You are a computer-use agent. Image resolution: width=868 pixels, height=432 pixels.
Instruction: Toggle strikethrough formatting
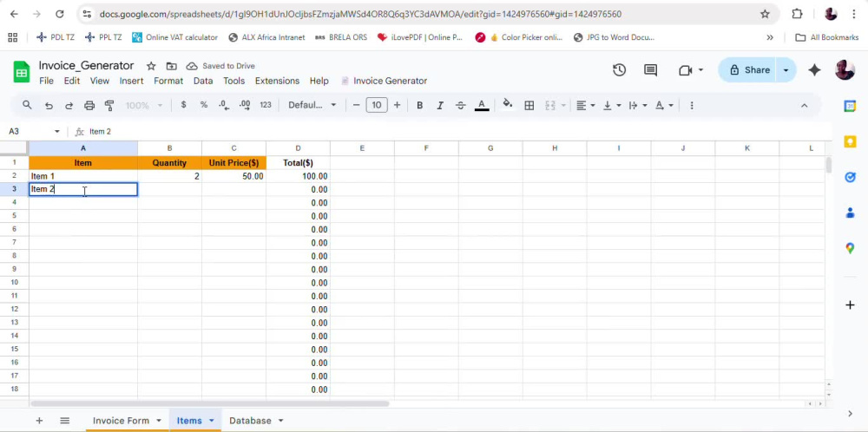(x=461, y=105)
